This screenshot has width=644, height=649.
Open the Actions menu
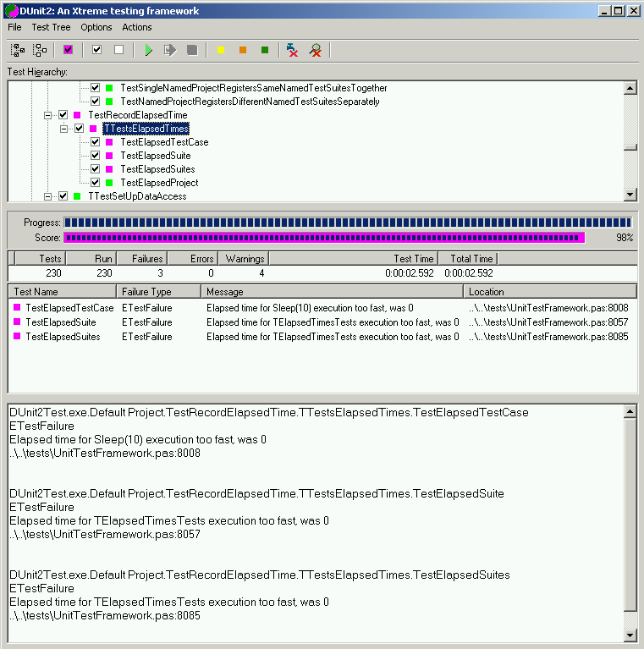pyautogui.click(x=136, y=27)
